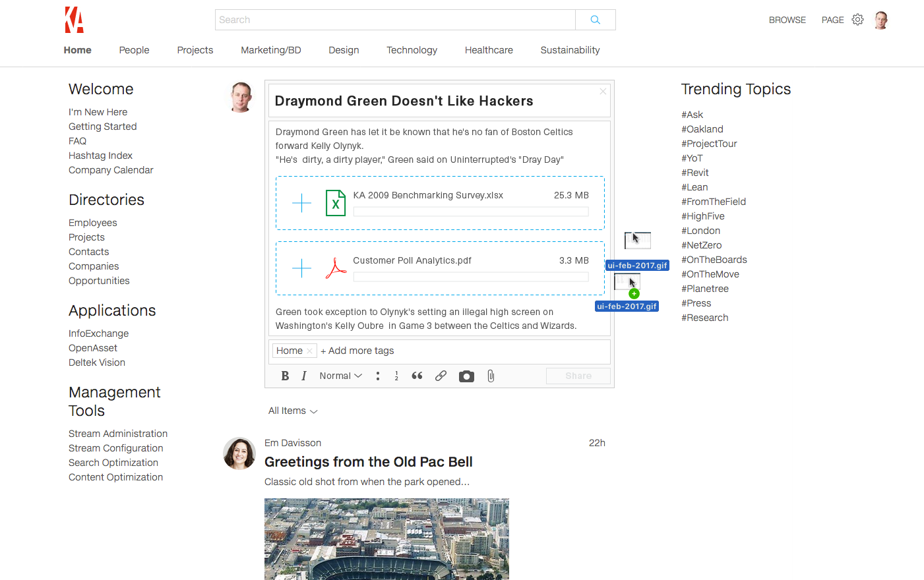
Task: Remove the Home tag from the post
Action: point(309,351)
